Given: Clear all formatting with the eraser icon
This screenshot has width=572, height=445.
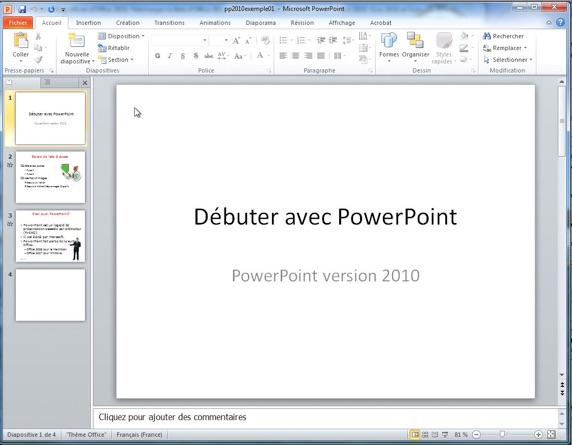Looking at the screenshot, I should [266, 40].
